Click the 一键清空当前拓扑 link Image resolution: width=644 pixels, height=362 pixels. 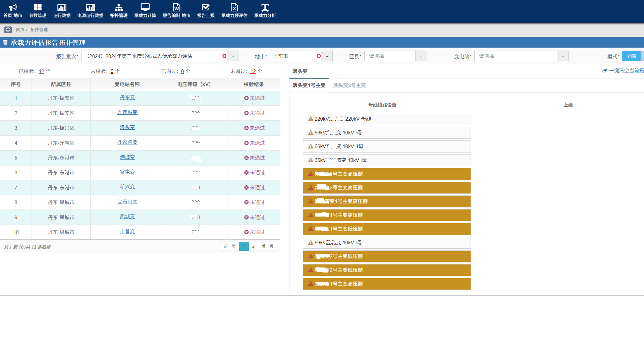point(626,71)
